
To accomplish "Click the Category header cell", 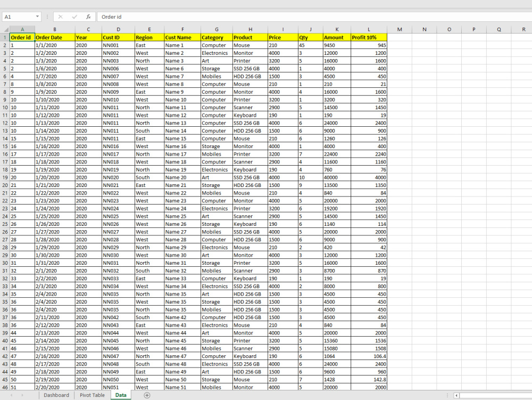I will [217, 37].
